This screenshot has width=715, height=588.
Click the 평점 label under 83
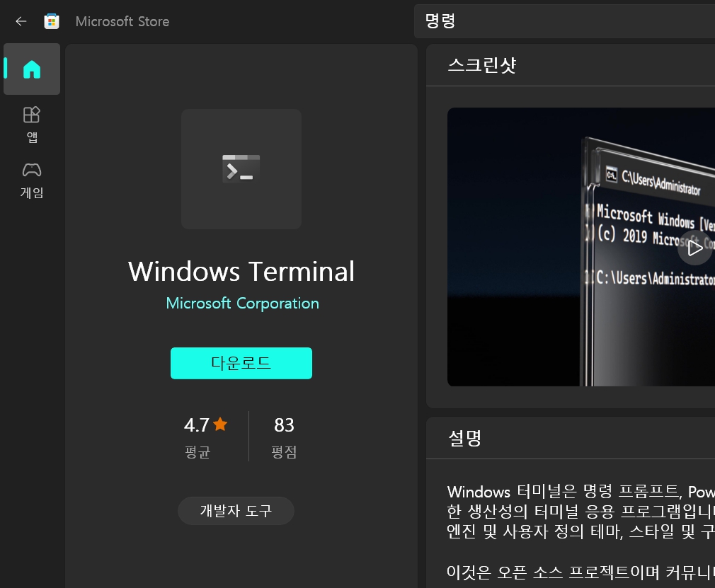point(284,452)
